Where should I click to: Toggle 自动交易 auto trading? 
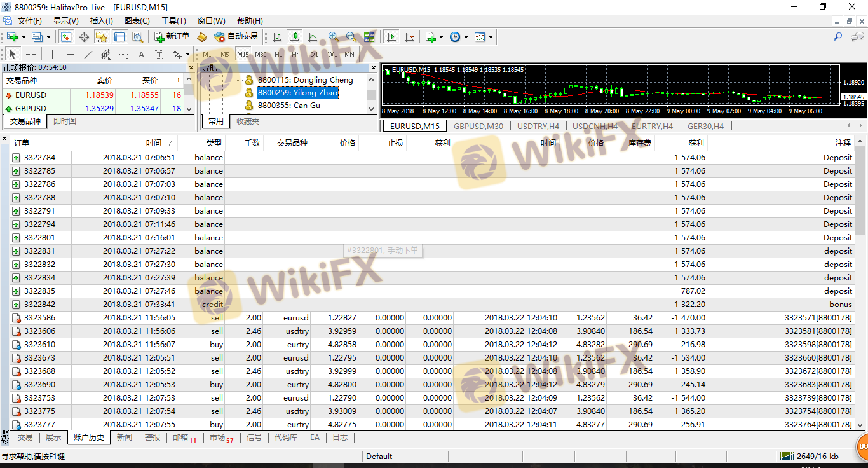coord(236,37)
